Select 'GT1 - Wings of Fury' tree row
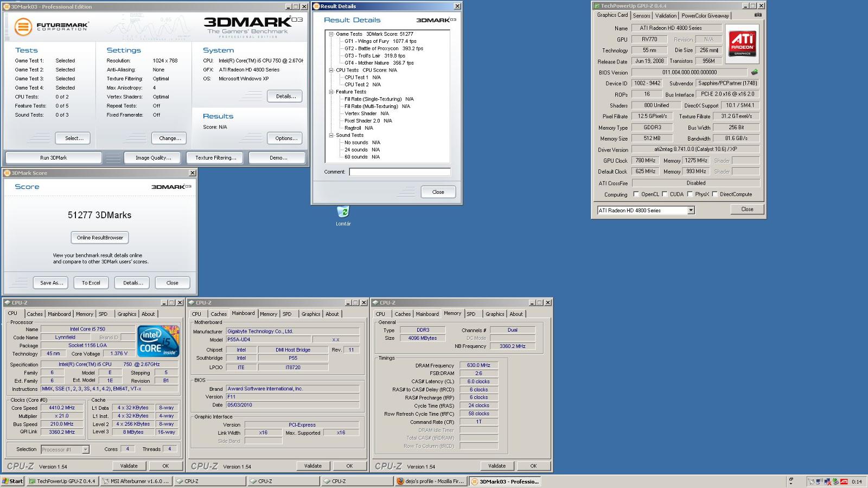Image resolution: width=868 pixels, height=488 pixels. [x=380, y=41]
